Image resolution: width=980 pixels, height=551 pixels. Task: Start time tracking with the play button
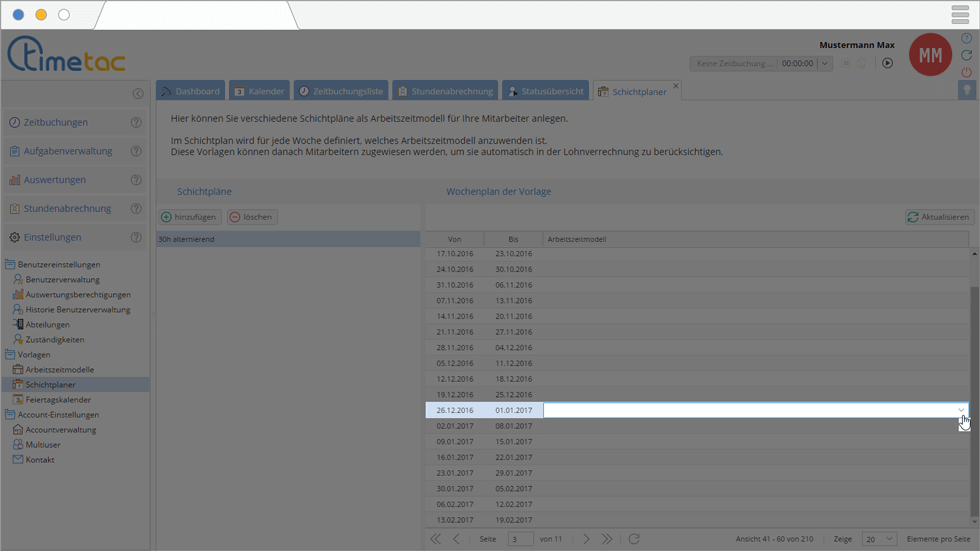(x=887, y=63)
